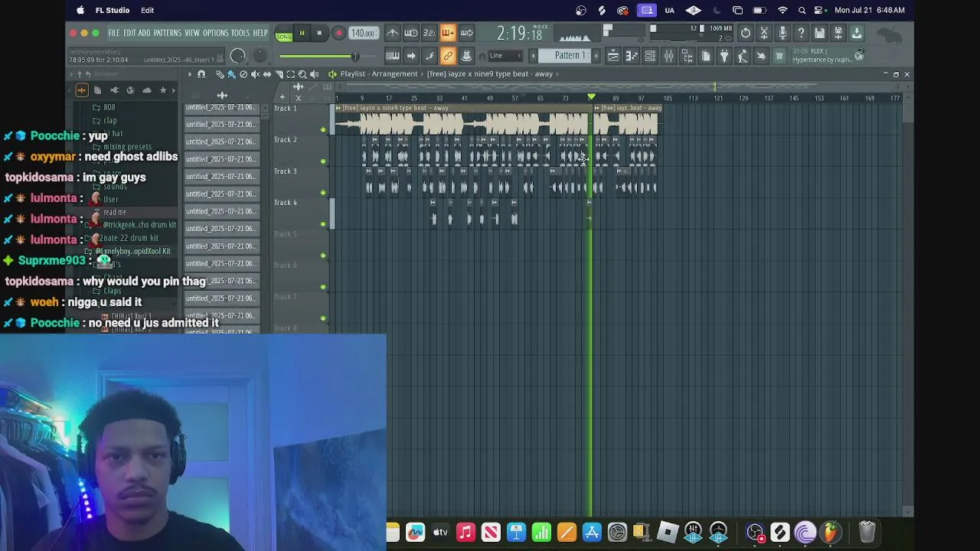Select the playlist zoom magnifier tool

302,74
